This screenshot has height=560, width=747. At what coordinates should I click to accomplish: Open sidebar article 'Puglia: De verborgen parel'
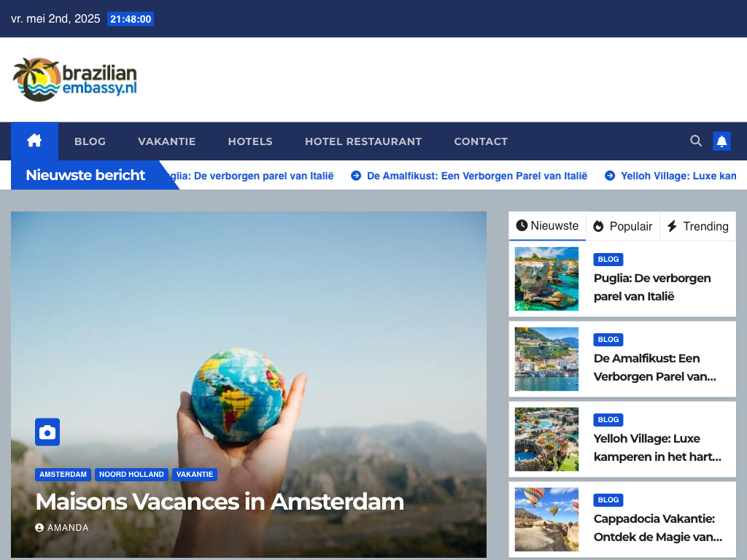(x=652, y=287)
